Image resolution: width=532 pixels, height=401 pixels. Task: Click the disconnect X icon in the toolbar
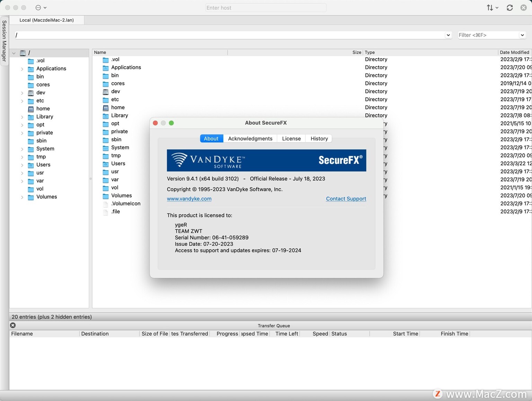[523, 8]
